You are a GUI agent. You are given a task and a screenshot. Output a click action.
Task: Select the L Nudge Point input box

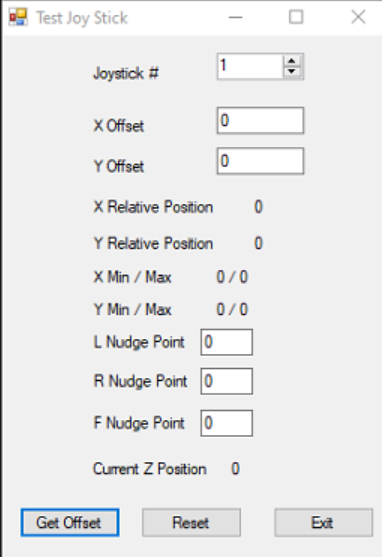(227, 342)
